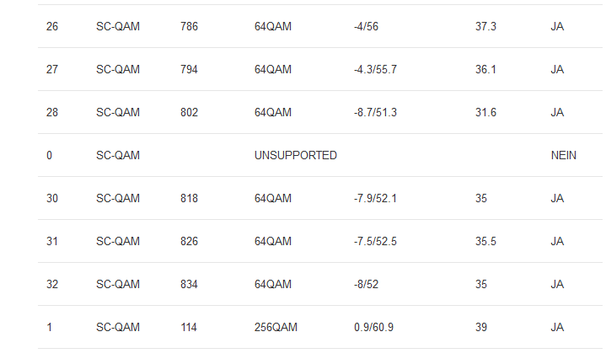Click channel number 27 cell
This screenshot has width=606, height=364.
pos(52,70)
